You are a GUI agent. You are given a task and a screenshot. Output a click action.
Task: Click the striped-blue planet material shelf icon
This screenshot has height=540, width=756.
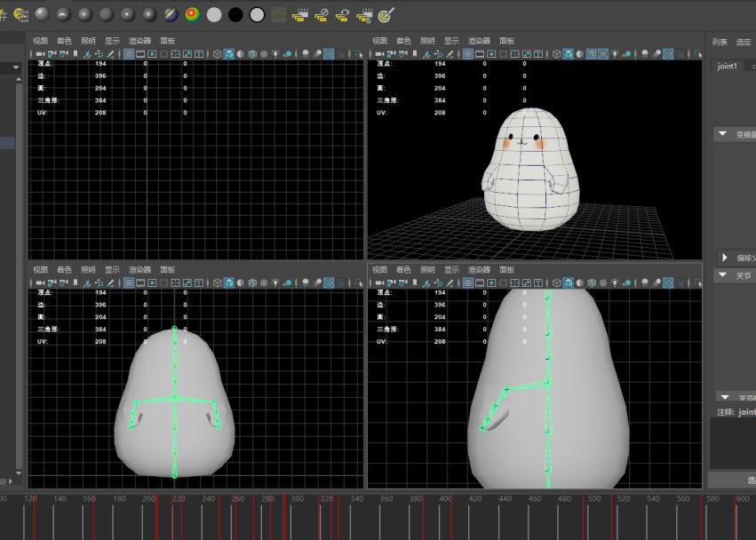(x=171, y=15)
